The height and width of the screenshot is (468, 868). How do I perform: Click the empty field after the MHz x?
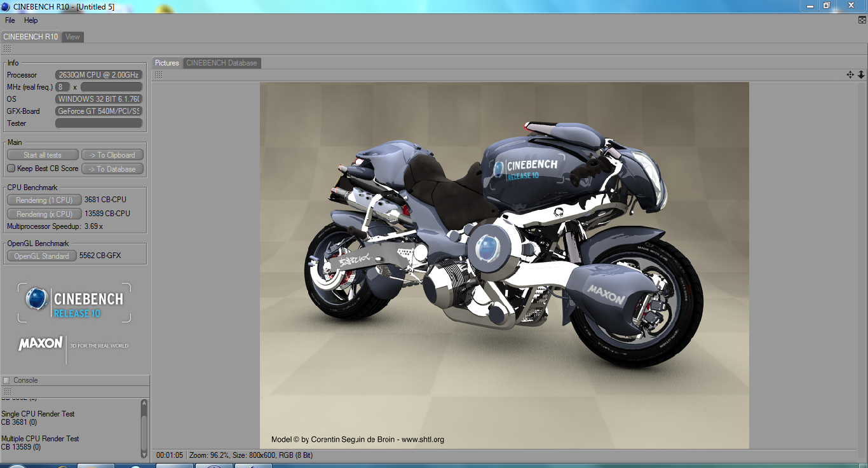tap(111, 87)
